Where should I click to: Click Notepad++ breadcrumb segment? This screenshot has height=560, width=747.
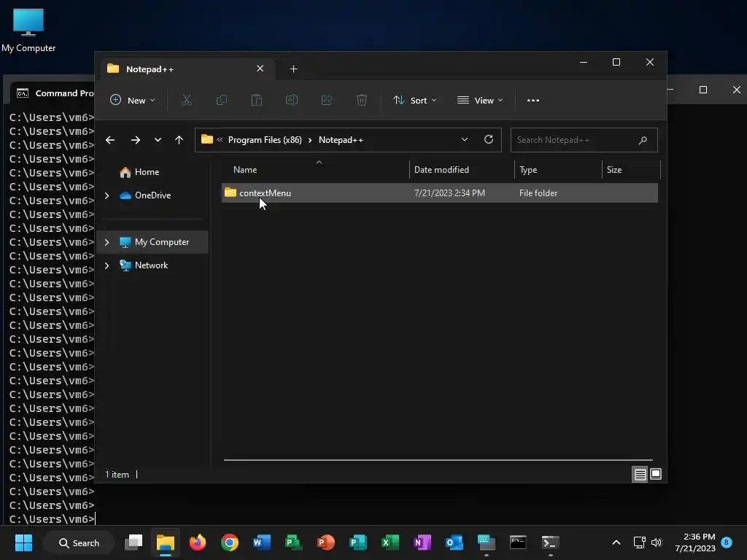[341, 140]
